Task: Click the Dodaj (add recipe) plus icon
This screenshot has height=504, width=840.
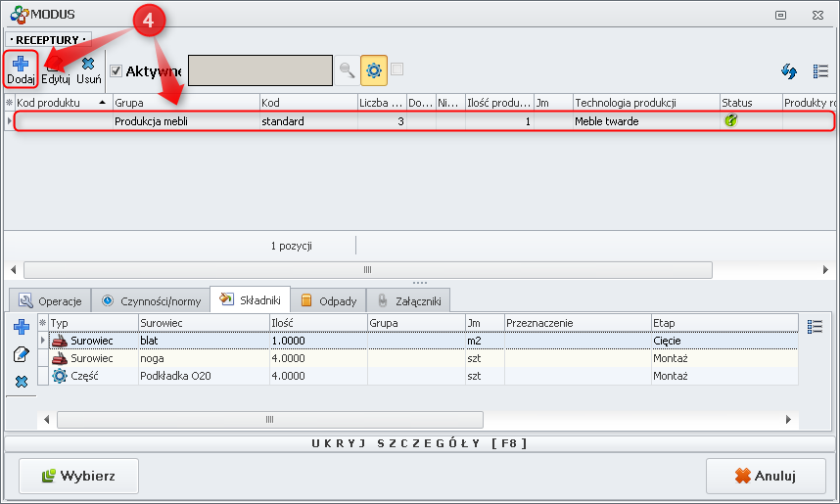Action: click(20, 64)
